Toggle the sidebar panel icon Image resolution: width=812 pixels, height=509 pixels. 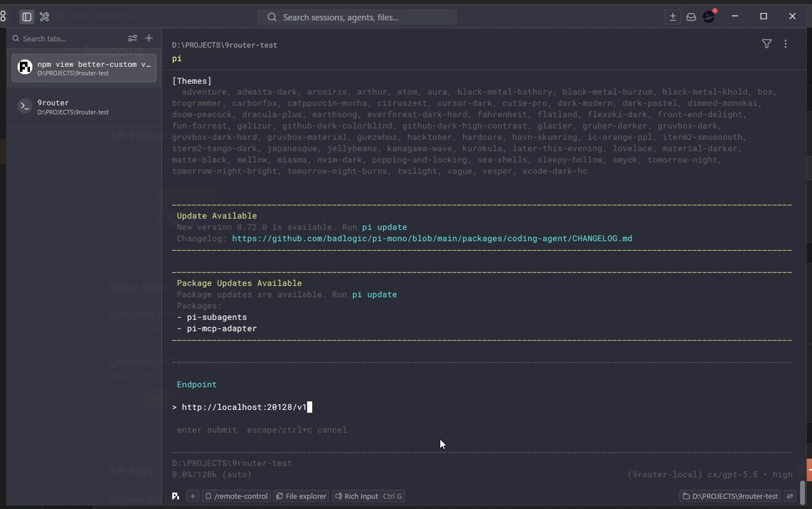point(27,17)
